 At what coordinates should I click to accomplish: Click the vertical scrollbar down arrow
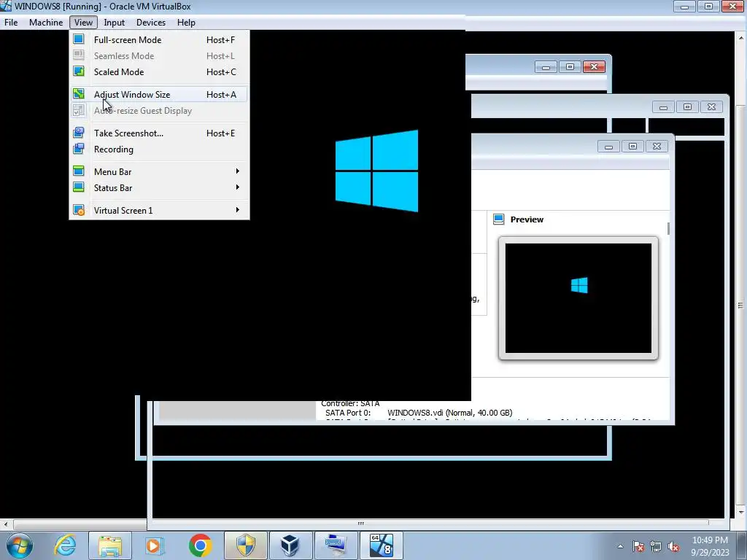[742, 513]
